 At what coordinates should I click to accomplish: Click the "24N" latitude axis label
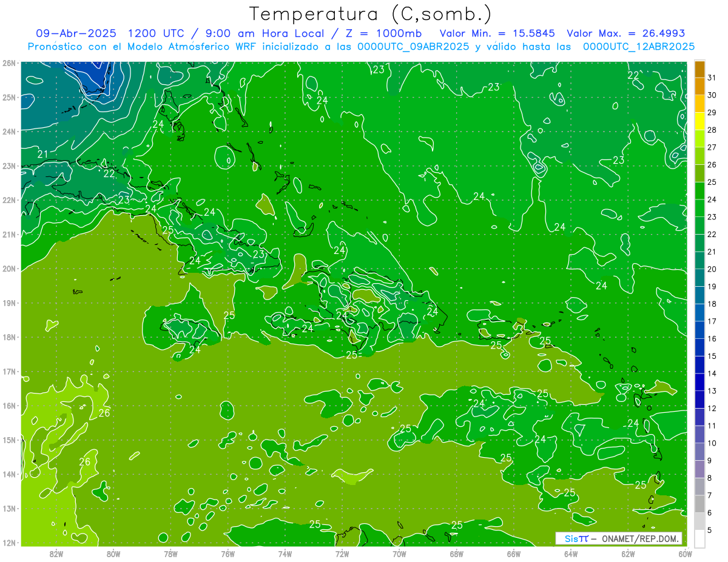click(8, 132)
